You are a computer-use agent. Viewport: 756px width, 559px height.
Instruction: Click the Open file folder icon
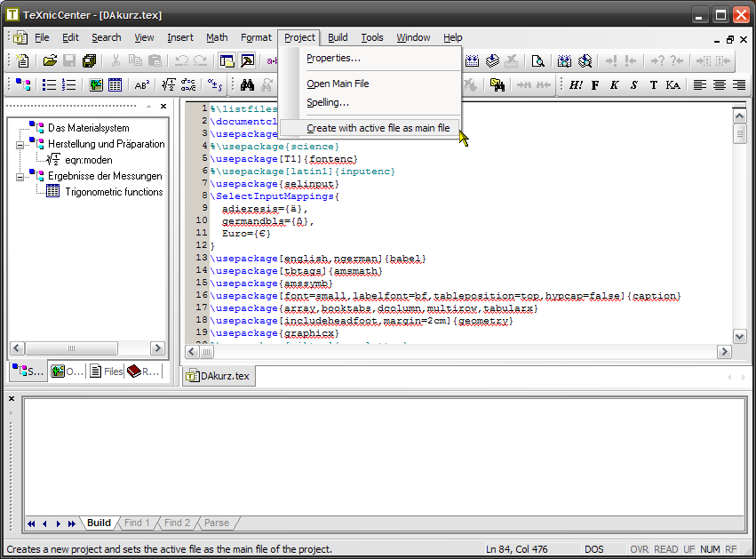point(50,60)
